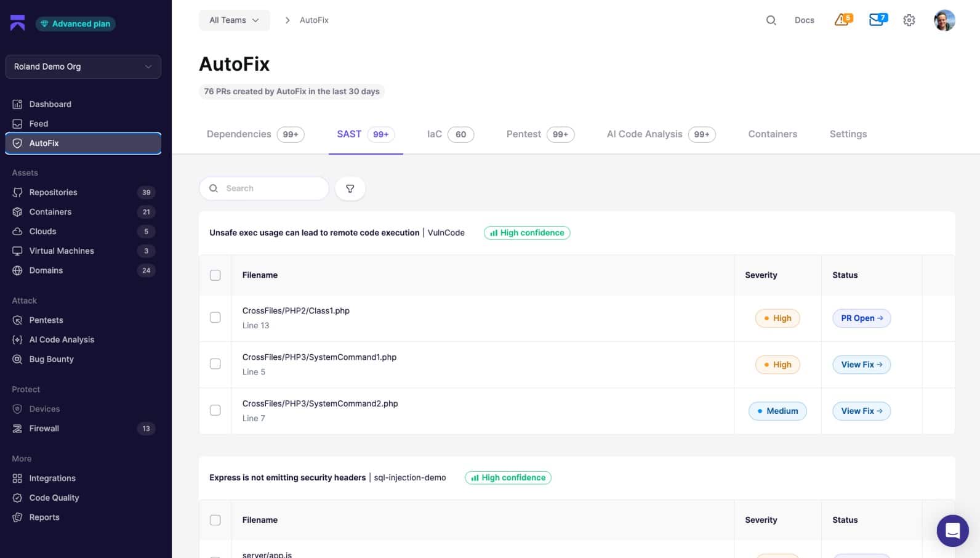The height and width of the screenshot is (558, 980).
Task: Click the '76 PRs created by AutoFix' label
Action: click(292, 92)
